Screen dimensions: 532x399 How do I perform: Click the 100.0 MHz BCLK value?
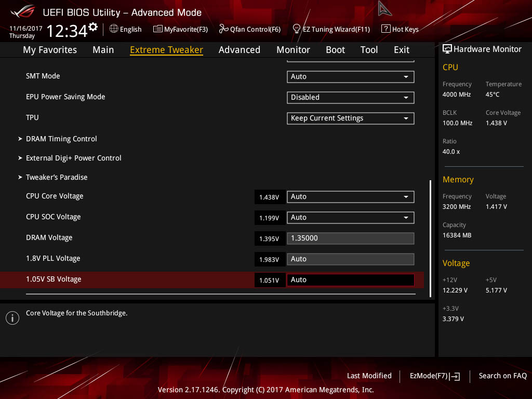[x=457, y=123]
